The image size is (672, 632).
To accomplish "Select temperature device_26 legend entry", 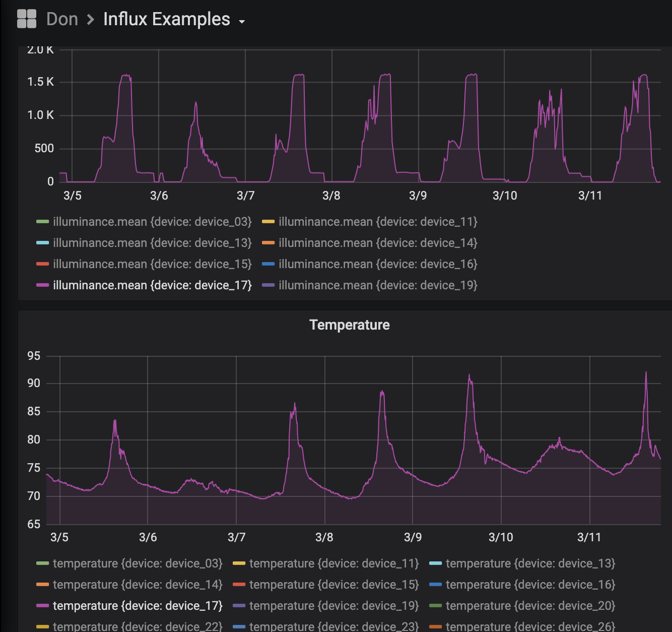I will click(530, 626).
